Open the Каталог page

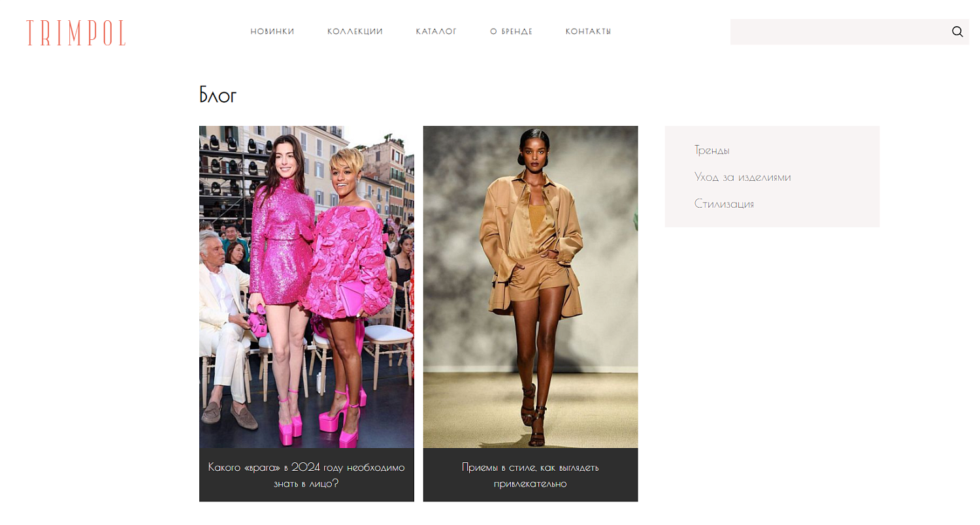(436, 31)
